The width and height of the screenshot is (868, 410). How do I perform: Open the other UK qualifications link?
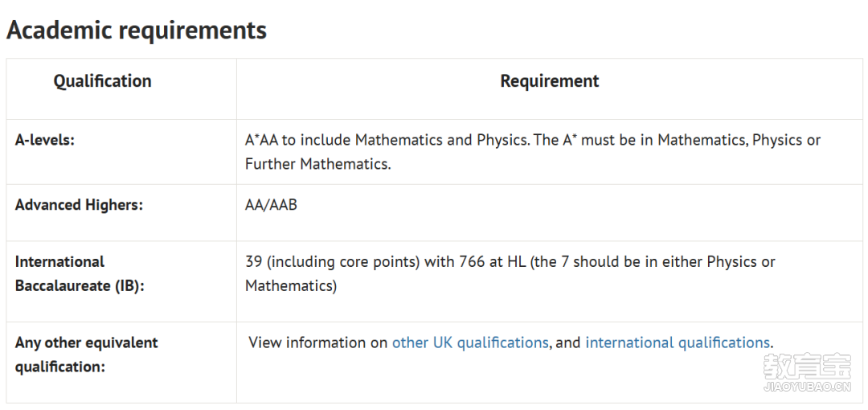470,342
